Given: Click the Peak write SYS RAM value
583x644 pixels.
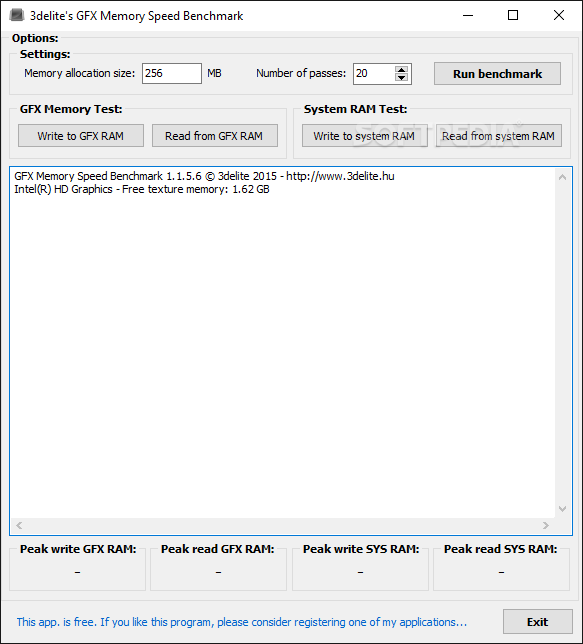Looking at the screenshot, I should pos(360,572).
